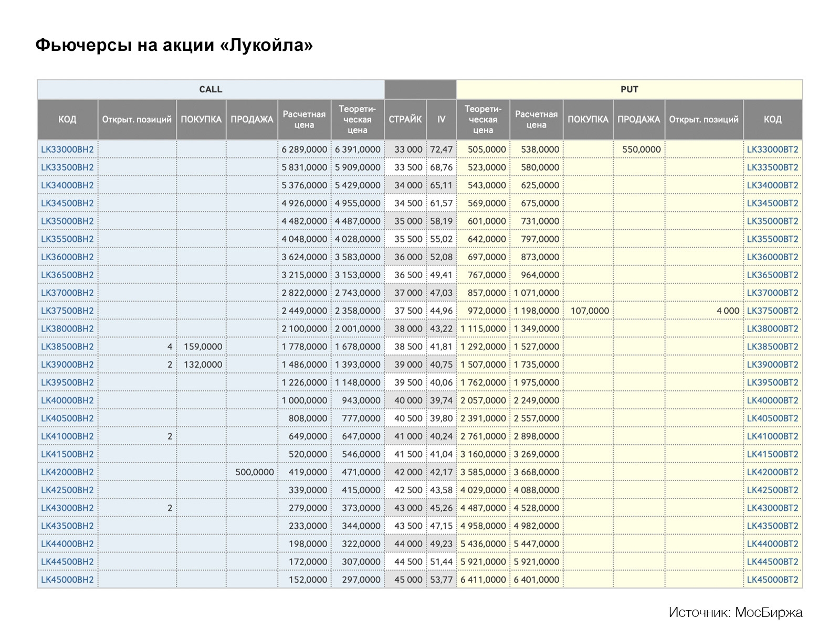
Task: Select open positions 4 in LK38500BH2 row
Action: 170,346
